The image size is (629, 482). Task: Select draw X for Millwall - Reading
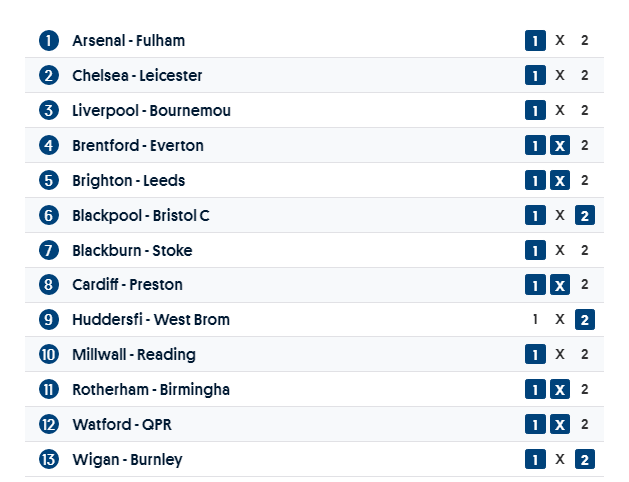(560, 355)
